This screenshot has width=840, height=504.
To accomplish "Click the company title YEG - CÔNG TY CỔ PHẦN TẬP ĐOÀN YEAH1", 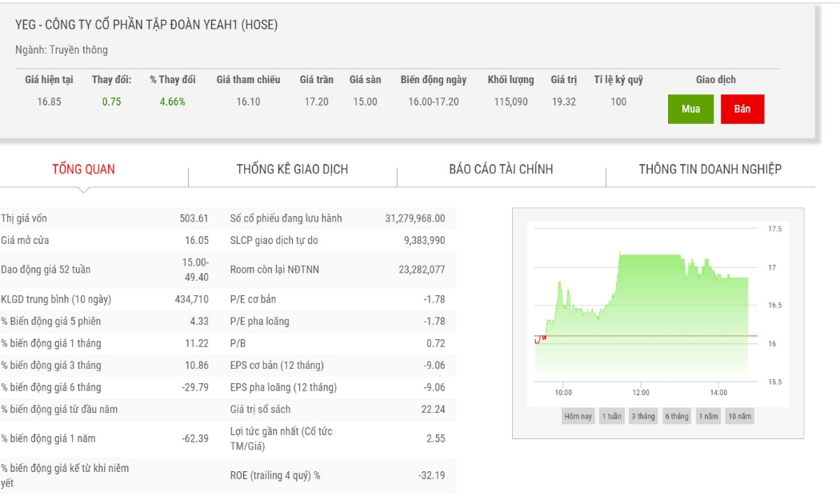I will [146, 25].
